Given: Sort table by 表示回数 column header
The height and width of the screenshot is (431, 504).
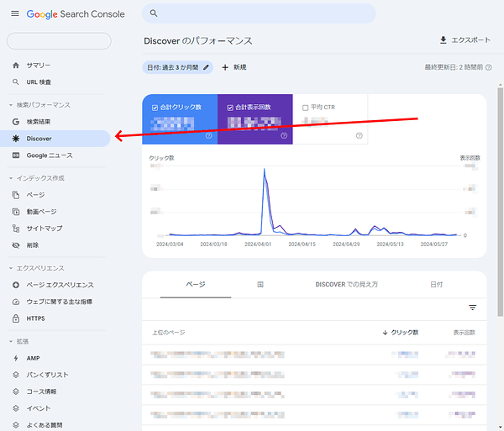Looking at the screenshot, I should coord(465,333).
